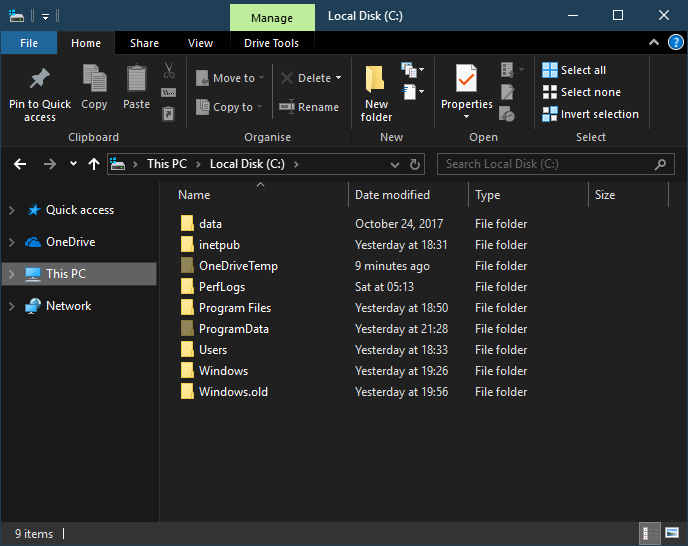Click Local Disk (C:) in address breadcrumb
The height and width of the screenshot is (546, 688).
(x=247, y=164)
